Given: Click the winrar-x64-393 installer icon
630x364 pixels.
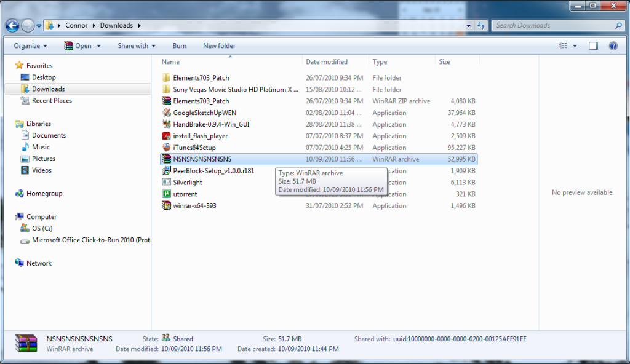Looking at the screenshot, I should click(166, 206).
